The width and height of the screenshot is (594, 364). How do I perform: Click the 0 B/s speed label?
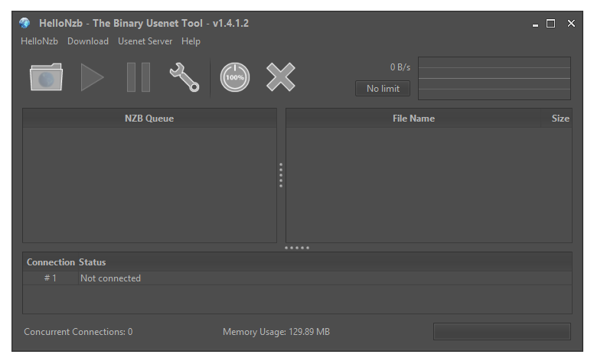click(x=400, y=67)
